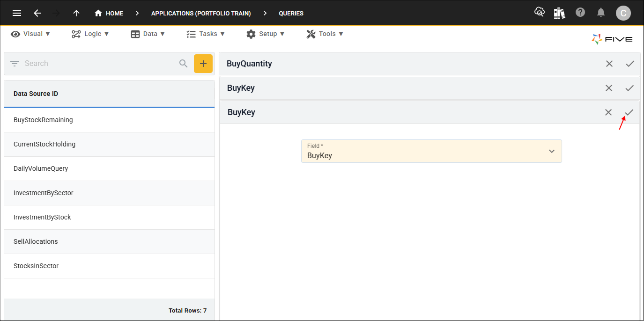Screen dimensions: 644x321
Task: Cancel the bottom BuyKey panel
Action: click(608, 112)
